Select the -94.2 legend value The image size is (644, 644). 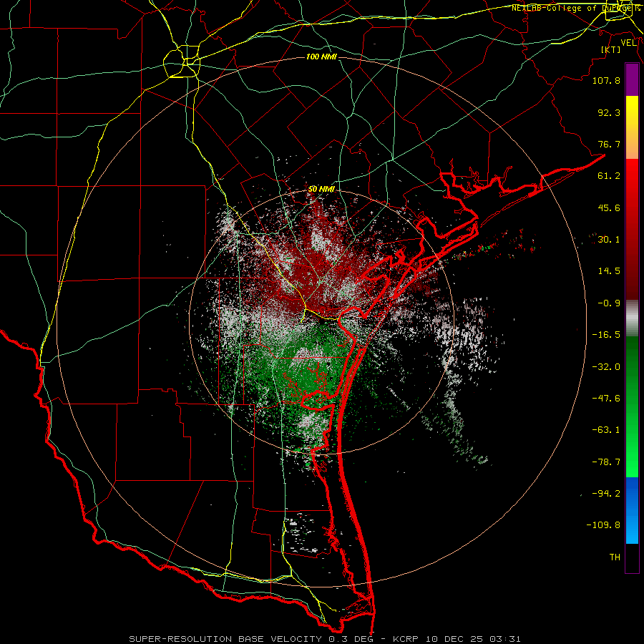click(606, 494)
